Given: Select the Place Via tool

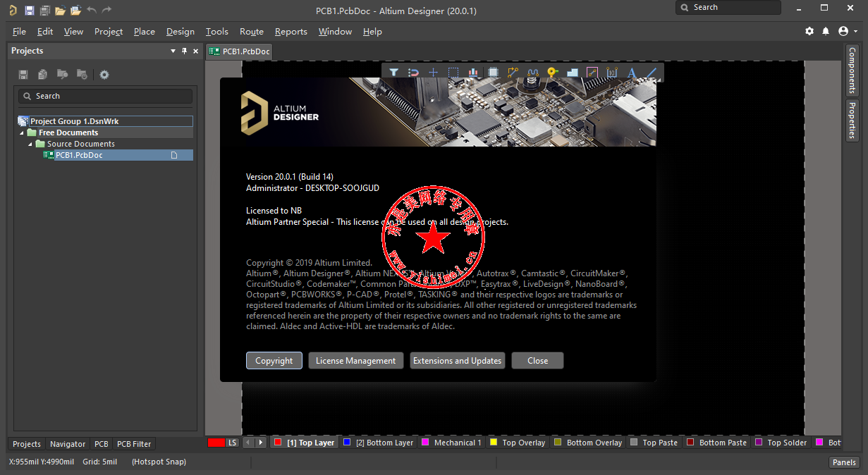Looking at the screenshot, I should click(553, 72).
